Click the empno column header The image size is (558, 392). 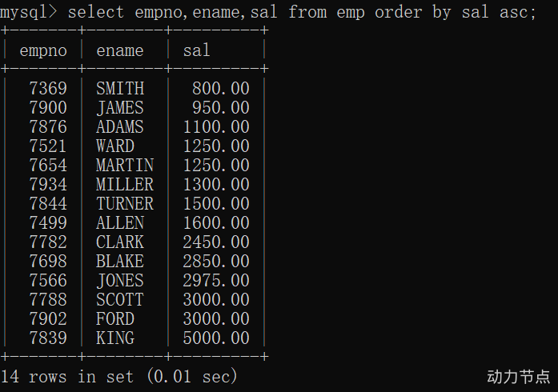point(43,50)
